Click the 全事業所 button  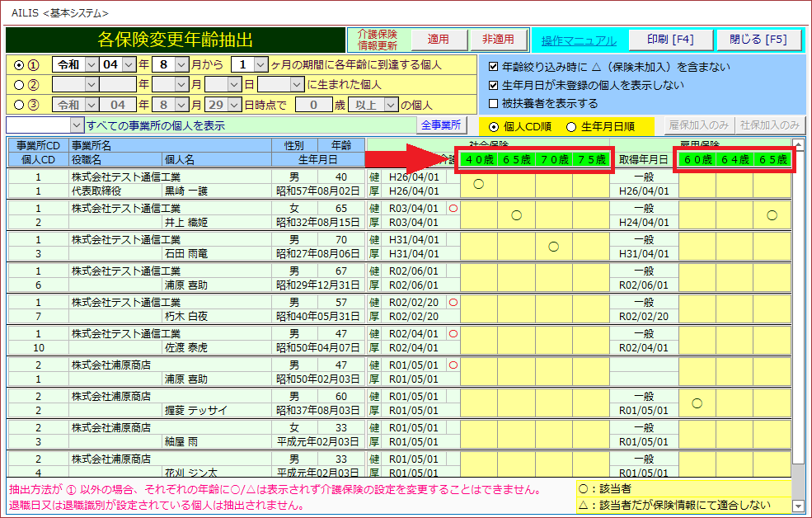pos(443,125)
